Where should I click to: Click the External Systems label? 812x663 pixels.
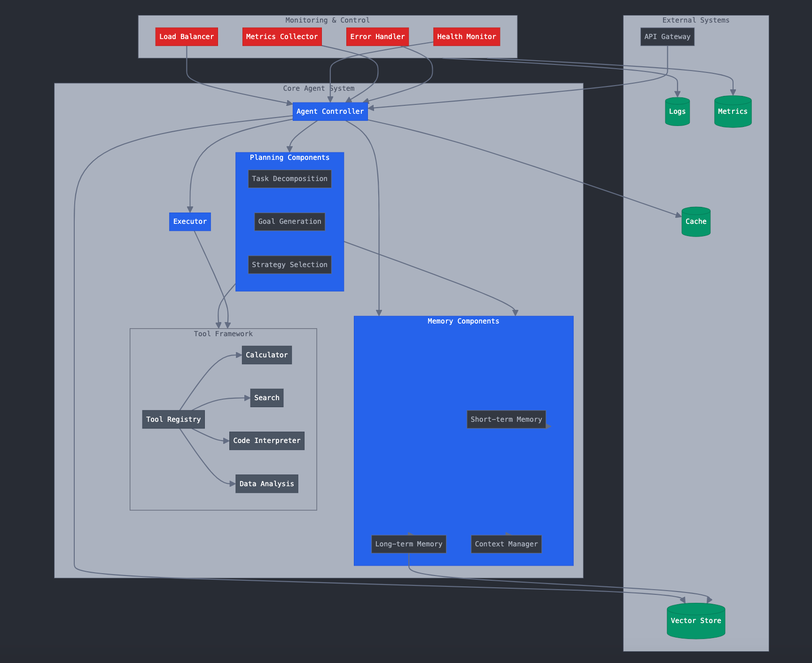696,20
